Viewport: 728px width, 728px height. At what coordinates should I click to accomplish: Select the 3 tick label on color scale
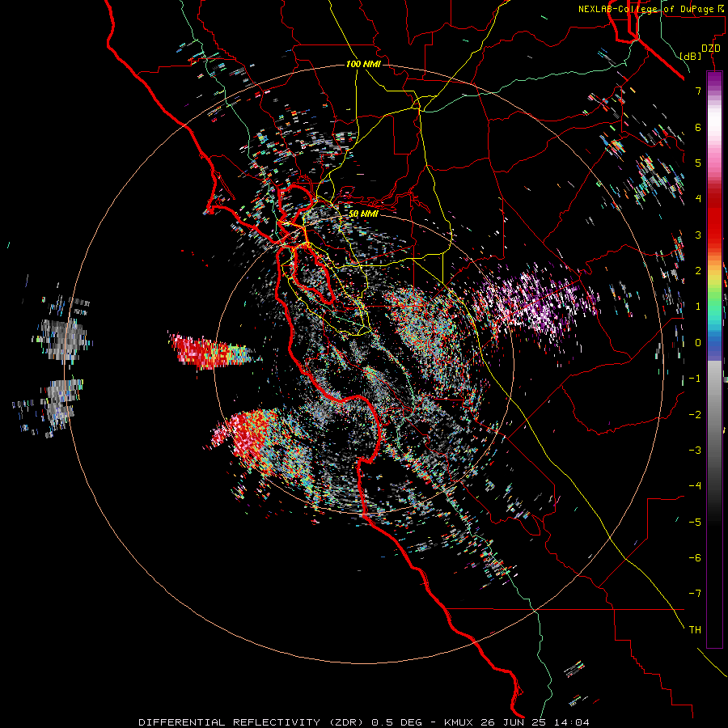pyautogui.click(x=698, y=235)
